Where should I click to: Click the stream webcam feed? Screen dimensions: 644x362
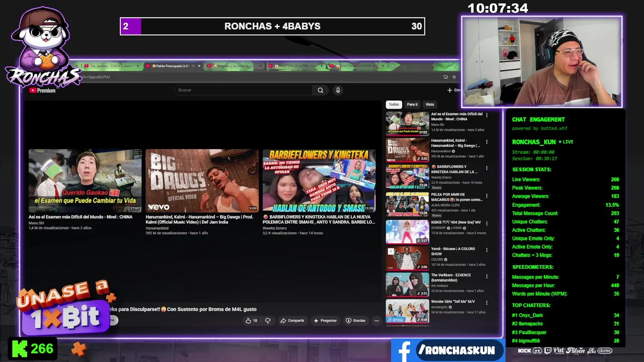[x=542, y=61]
